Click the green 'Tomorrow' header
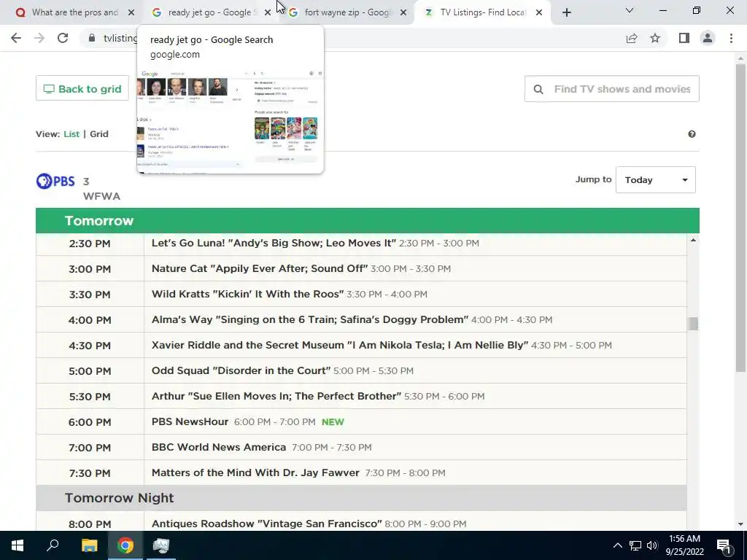The image size is (747, 560). coord(368,220)
